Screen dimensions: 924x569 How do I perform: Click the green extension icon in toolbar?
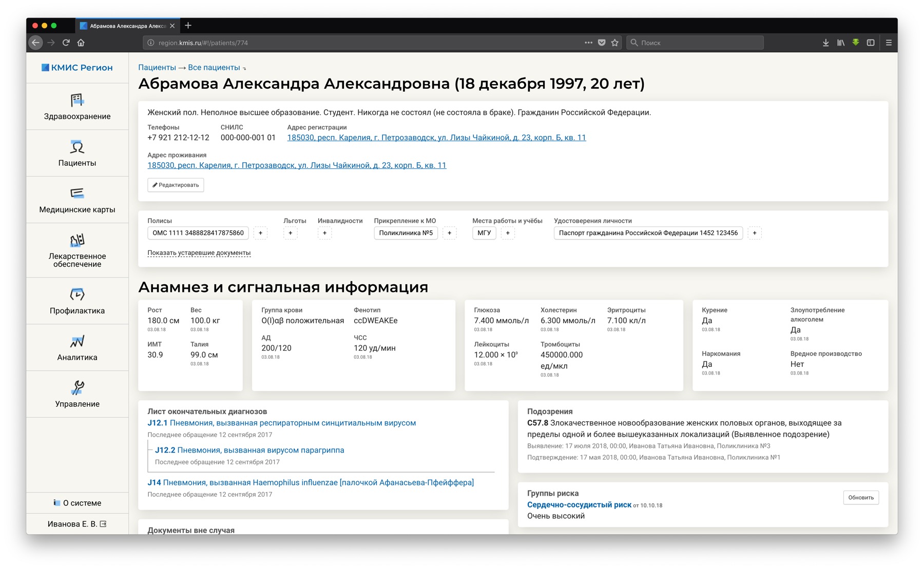[x=856, y=43]
